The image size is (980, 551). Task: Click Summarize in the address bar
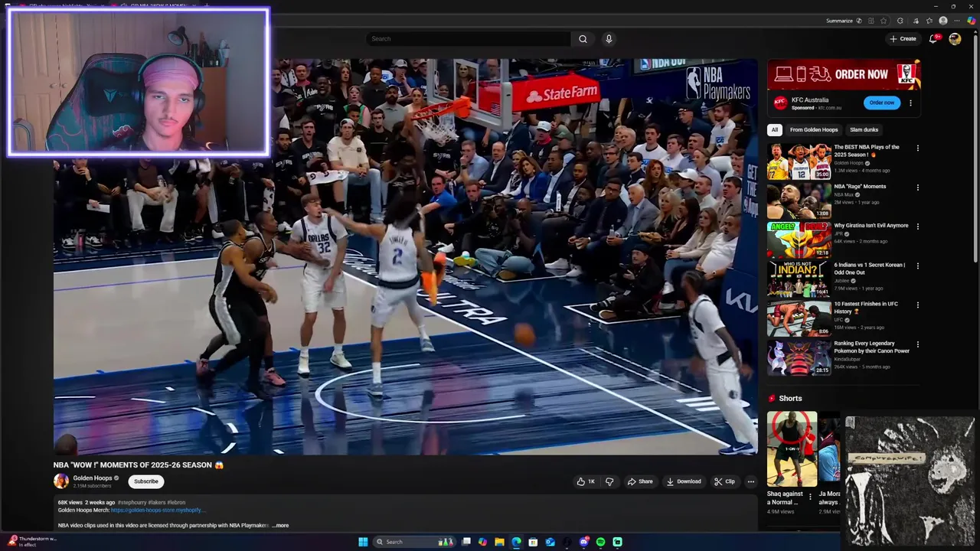coord(839,21)
